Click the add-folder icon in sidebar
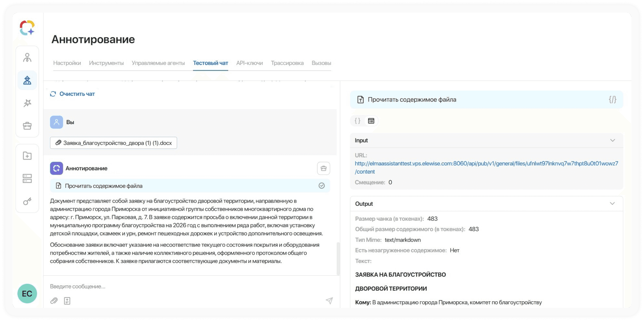The image size is (644, 321). (27, 156)
